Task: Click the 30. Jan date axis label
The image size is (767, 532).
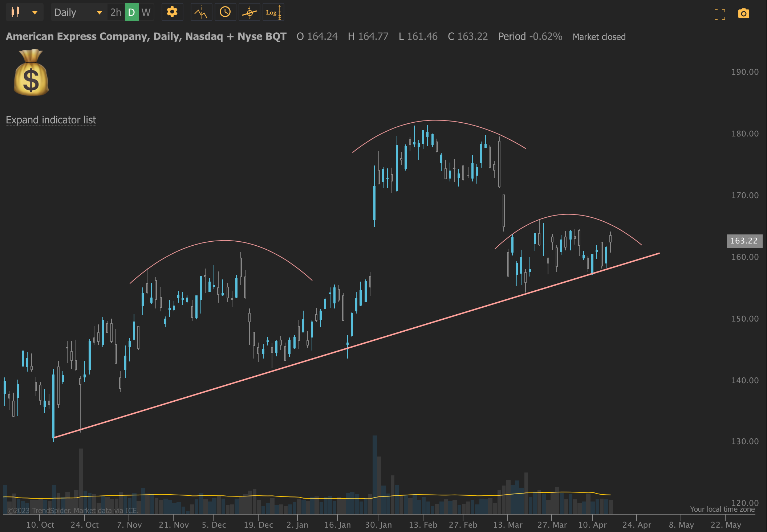Action: (378, 525)
